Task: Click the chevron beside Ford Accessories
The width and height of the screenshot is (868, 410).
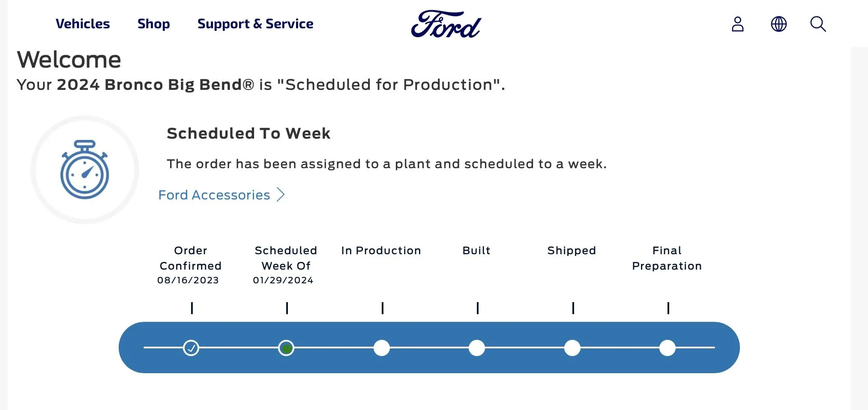Action: [x=281, y=195]
